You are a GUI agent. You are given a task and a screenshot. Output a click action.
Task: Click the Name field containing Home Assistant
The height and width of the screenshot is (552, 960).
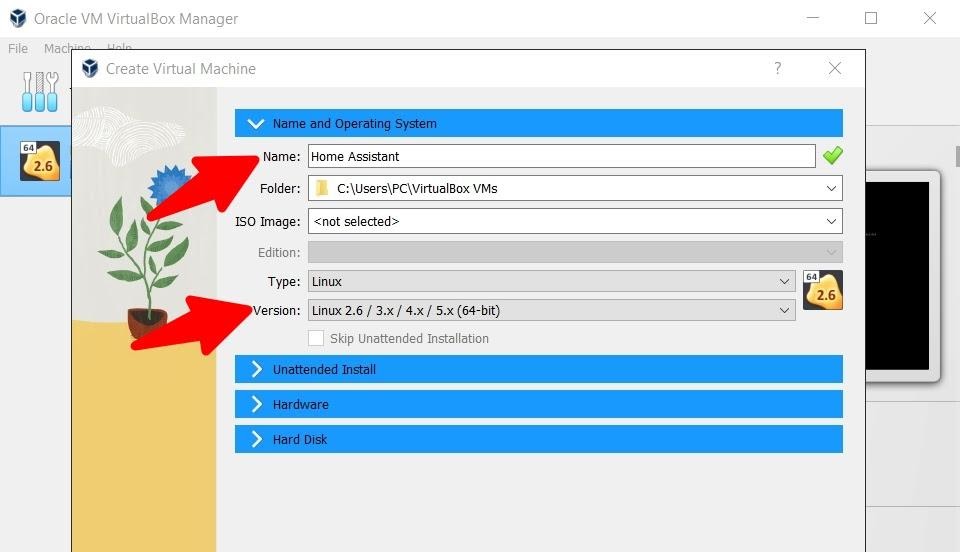pos(561,156)
